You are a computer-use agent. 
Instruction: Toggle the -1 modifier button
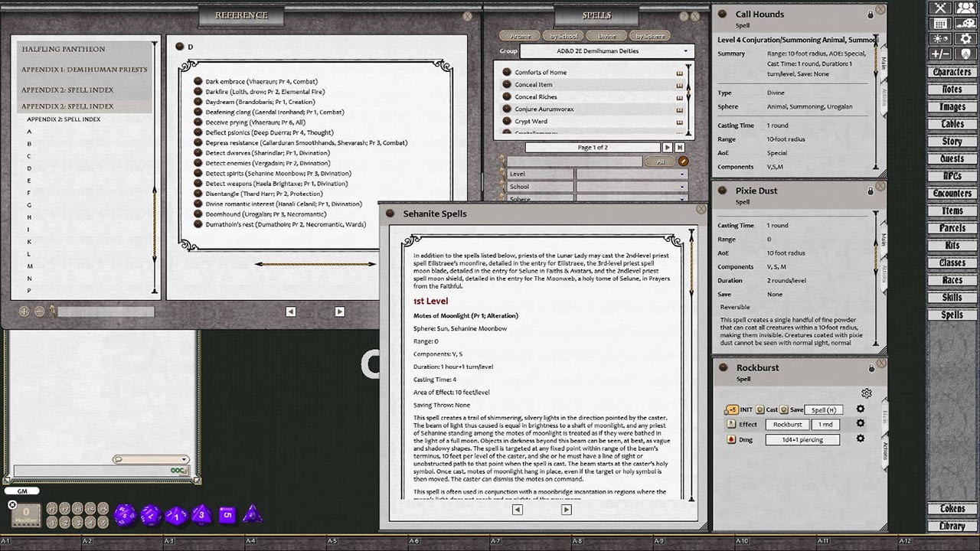point(52,521)
